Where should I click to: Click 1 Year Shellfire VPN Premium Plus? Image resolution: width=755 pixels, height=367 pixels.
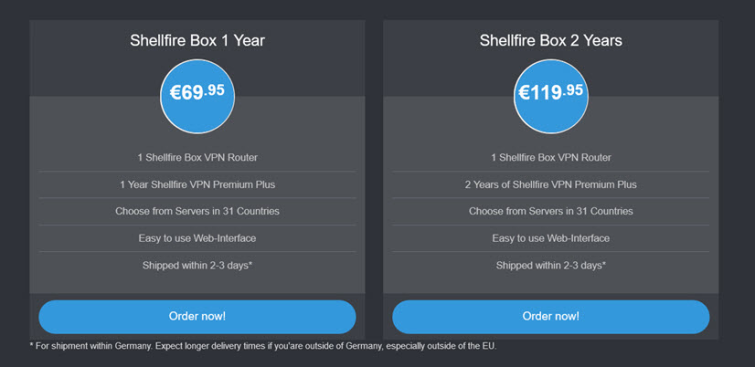pyautogui.click(x=197, y=184)
